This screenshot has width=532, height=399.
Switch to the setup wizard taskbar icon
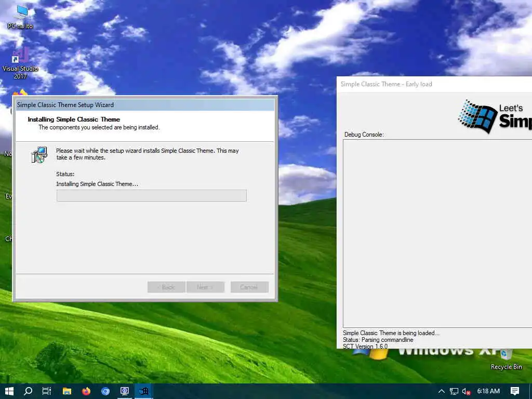tap(125, 391)
